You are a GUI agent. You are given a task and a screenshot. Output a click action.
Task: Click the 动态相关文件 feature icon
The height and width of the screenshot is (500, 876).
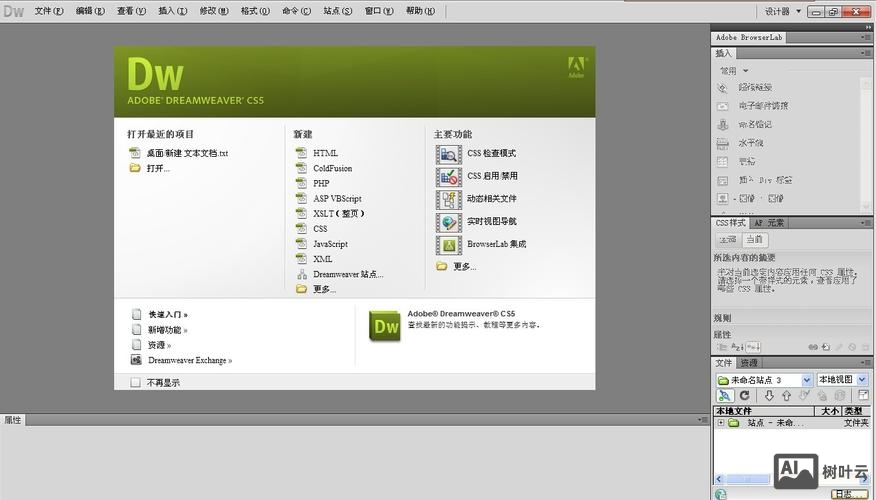coord(449,199)
